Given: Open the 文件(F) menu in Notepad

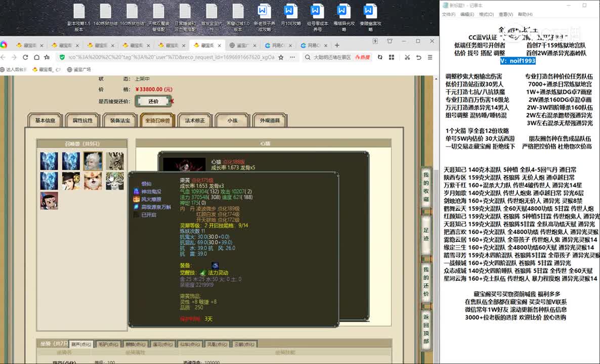Looking at the screenshot, I should pyautogui.click(x=448, y=15).
